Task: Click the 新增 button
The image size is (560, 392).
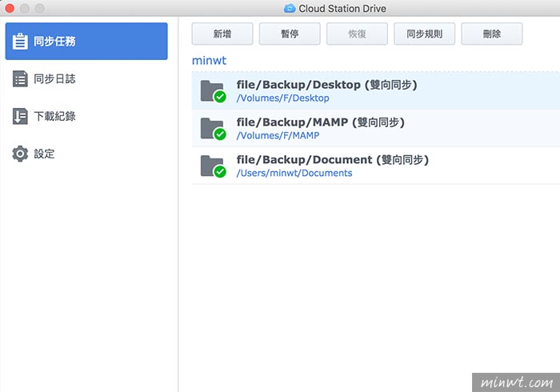Action: 222,34
